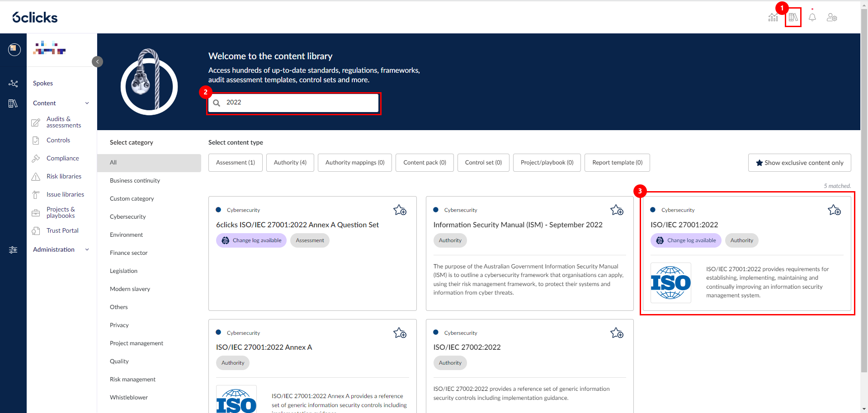Expand the Administration menu chevron
The width and height of the screenshot is (868, 413).
tap(87, 250)
